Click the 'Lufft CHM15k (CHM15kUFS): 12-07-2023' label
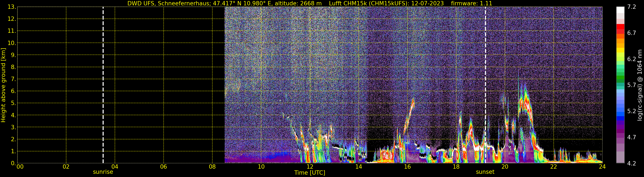 coord(386,3)
